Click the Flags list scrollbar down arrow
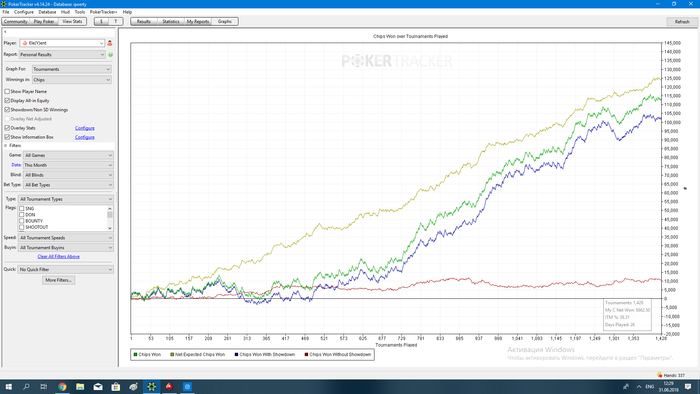The height and width of the screenshot is (394, 700). (x=110, y=228)
